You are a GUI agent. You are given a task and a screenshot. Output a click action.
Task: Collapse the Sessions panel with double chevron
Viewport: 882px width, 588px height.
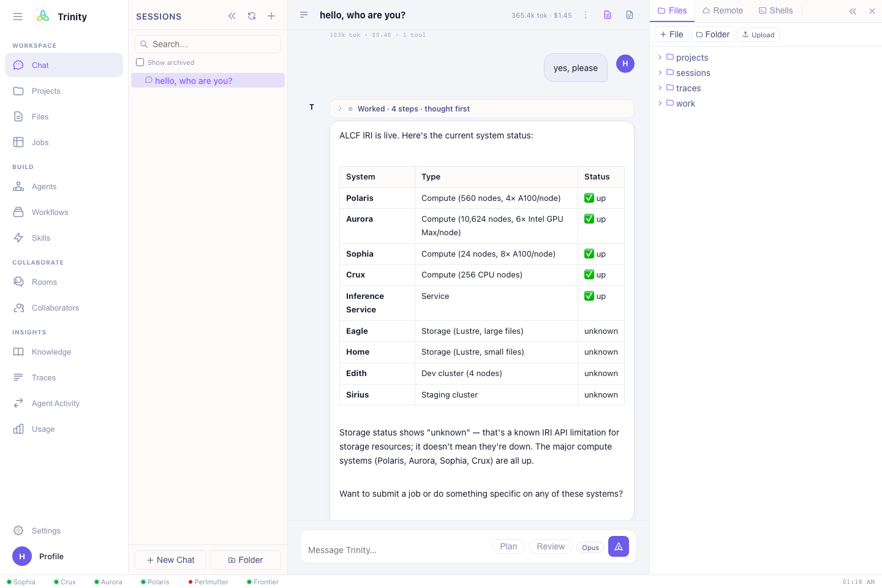pos(232,16)
